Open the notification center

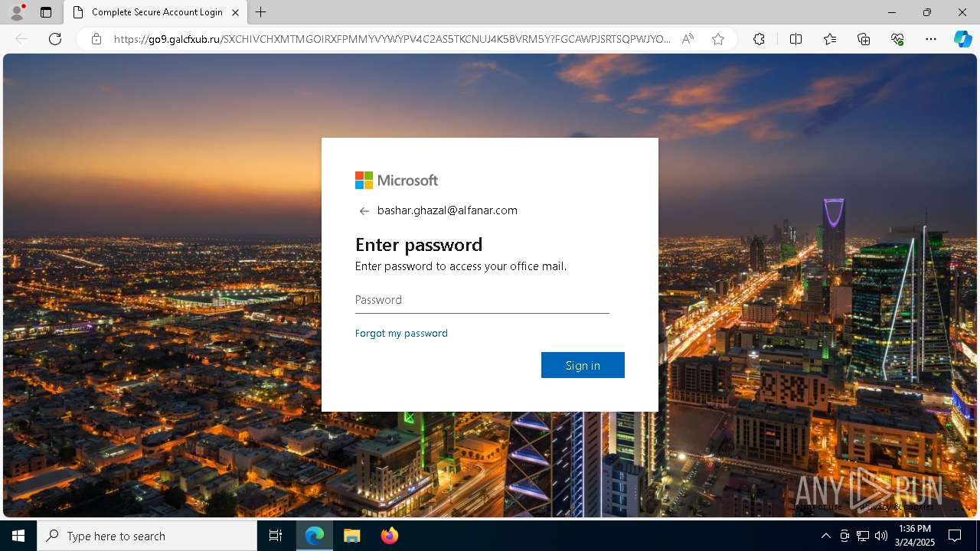(x=955, y=536)
